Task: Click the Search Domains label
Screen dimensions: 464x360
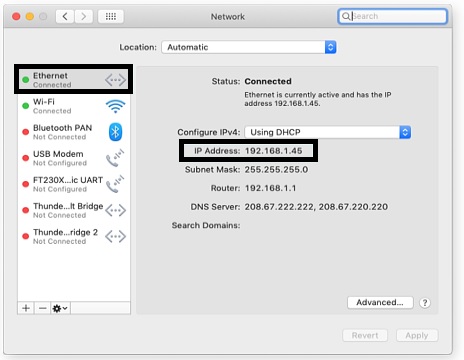Action: [x=206, y=226]
